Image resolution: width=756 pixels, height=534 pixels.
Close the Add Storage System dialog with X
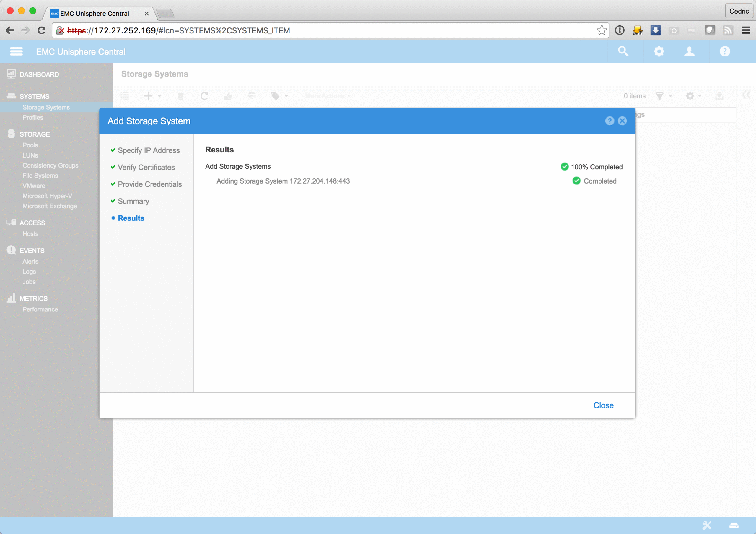point(622,121)
